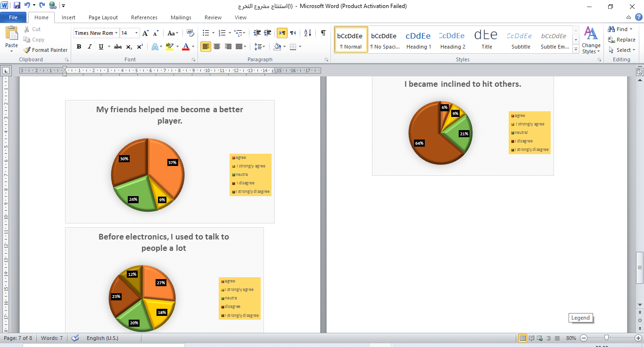Click the Justify alignment icon
The width and height of the screenshot is (644, 347).
tap(239, 47)
